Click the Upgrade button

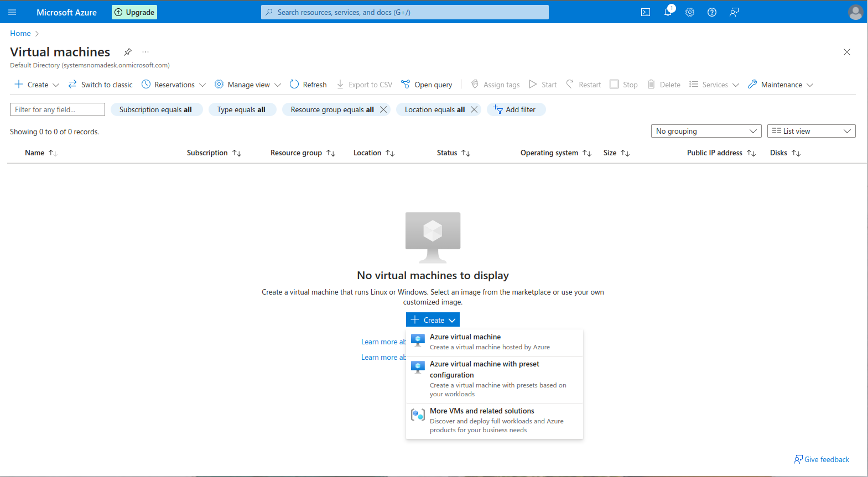pos(134,12)
